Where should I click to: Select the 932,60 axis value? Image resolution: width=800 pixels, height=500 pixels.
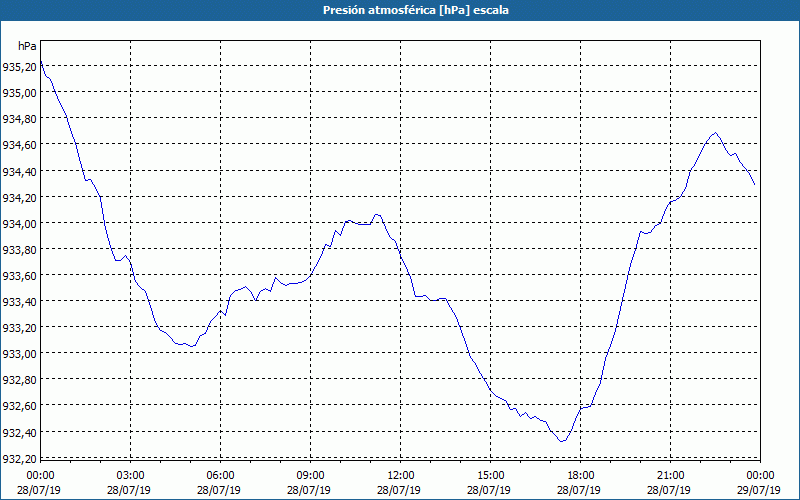[19, 405]
